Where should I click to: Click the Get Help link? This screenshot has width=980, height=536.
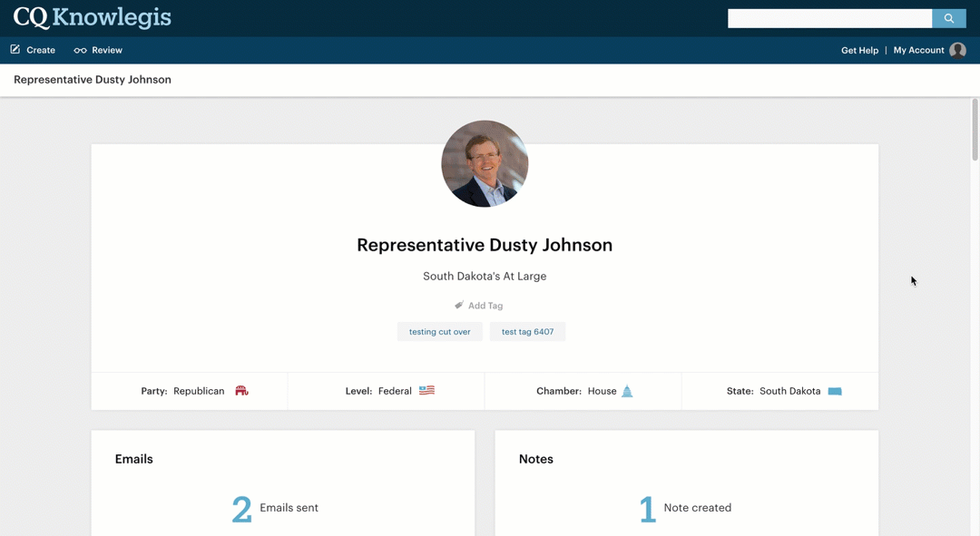[859, 51]
